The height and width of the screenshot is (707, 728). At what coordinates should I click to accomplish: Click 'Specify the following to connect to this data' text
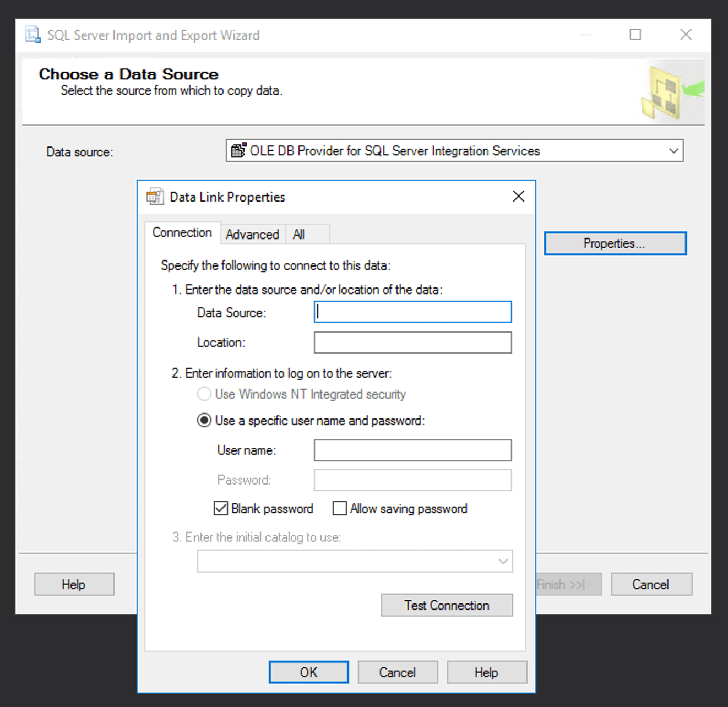[275, 265]
